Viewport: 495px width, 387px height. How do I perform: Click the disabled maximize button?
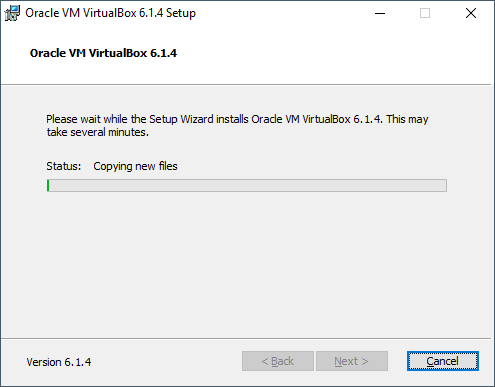tap(425, 13)
